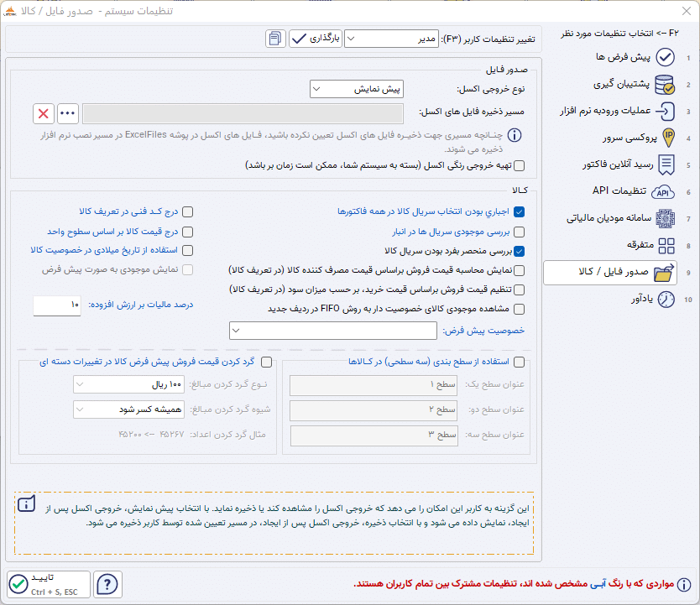The image size is (700, 605).
Task: Click the عملیات ورود به نرم افزار login icon
Action: coord(666,111)
